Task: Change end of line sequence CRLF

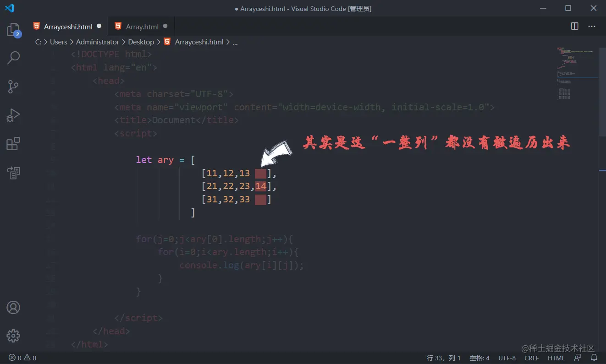Action: tap(532, 358)
